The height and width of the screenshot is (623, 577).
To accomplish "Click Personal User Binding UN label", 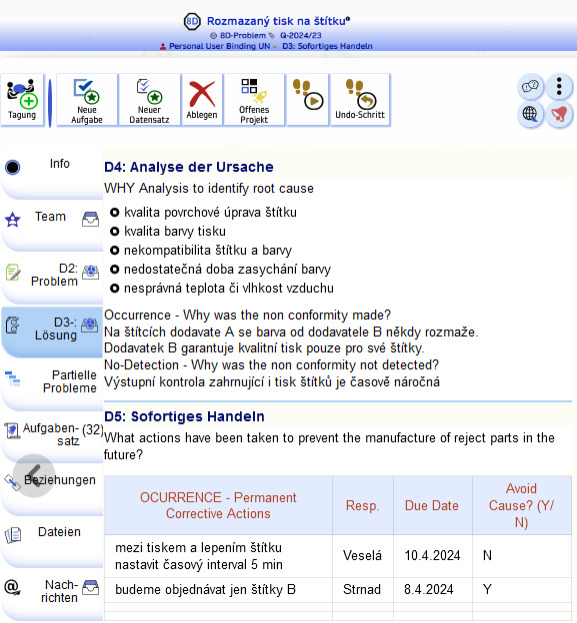I will coord(219,46).
